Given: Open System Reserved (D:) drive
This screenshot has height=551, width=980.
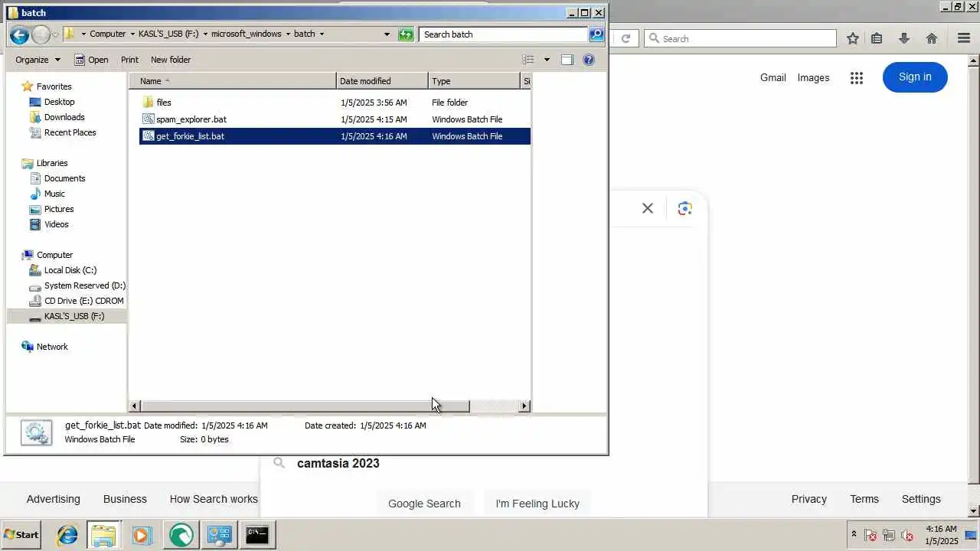Looking at the screenshot, I should click(x=84, y=285).
